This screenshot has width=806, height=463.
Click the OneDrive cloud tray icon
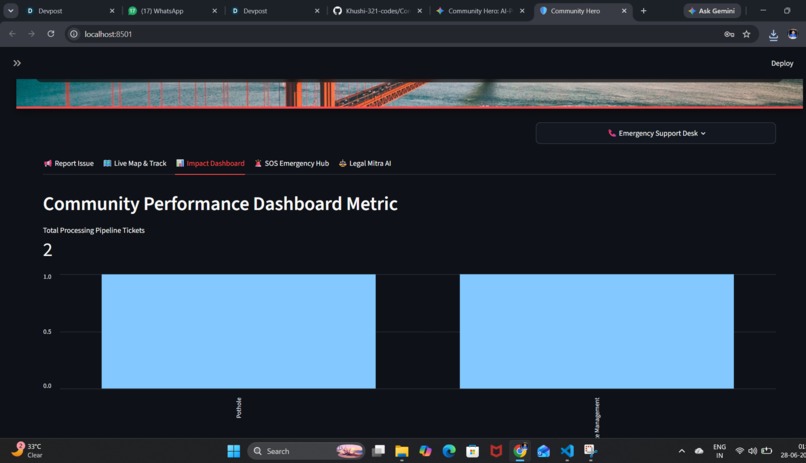click(x=699, y=451)
